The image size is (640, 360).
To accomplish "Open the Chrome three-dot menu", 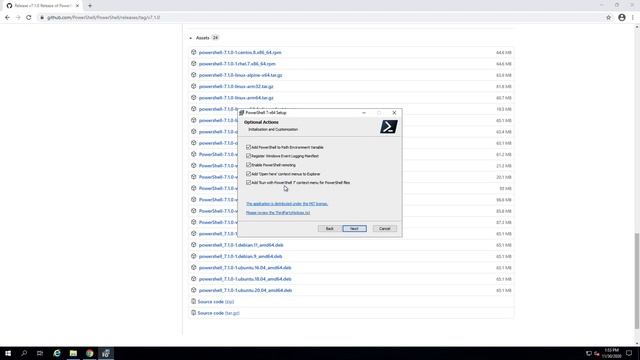I will [633, 18].
